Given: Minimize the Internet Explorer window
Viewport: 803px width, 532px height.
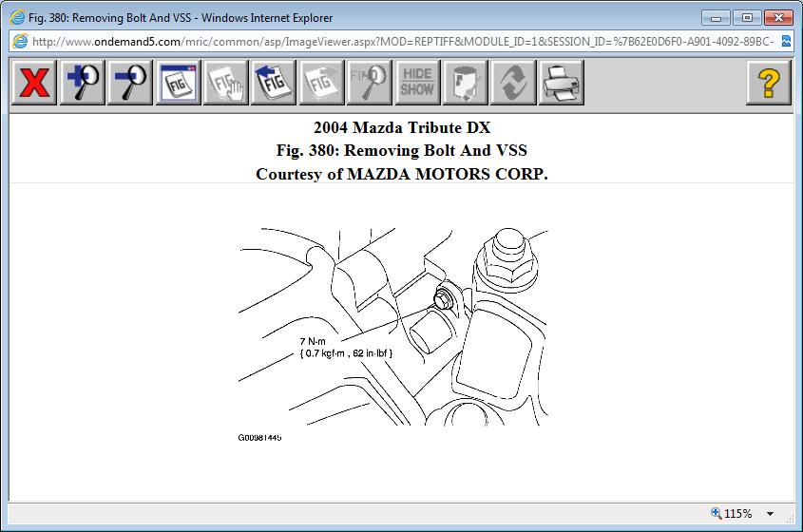Looking at the screenshot, I should (x=716, y=18).
